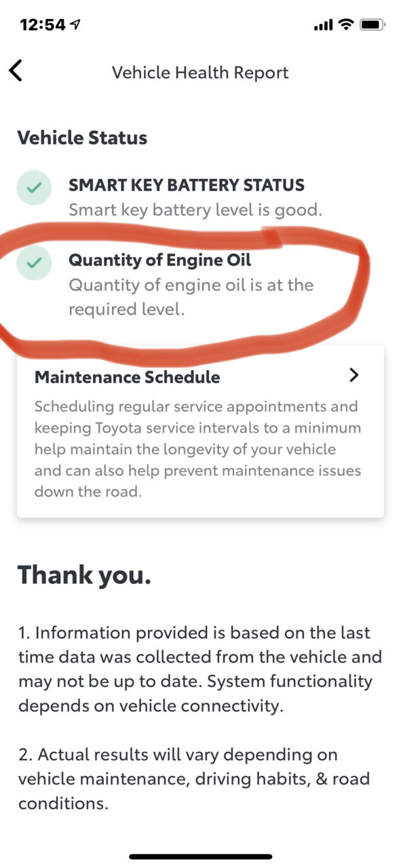Go back using the left chevron

pyautogui.click(x=16, y=71)
